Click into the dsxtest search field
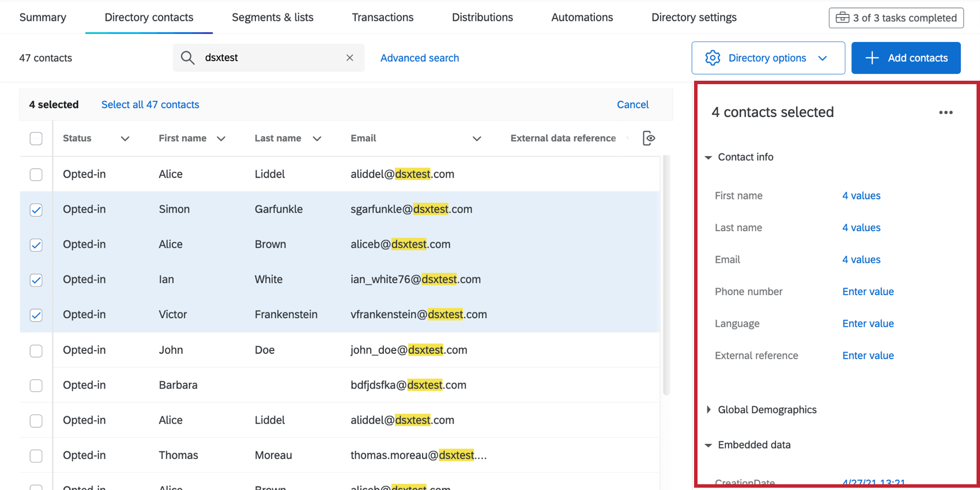Viewport: 980px width, 490px height. click(269, 58)
